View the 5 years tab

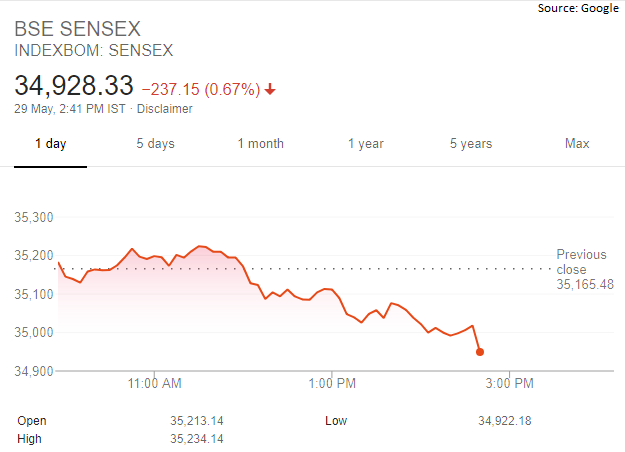click(x=470, y=144)
